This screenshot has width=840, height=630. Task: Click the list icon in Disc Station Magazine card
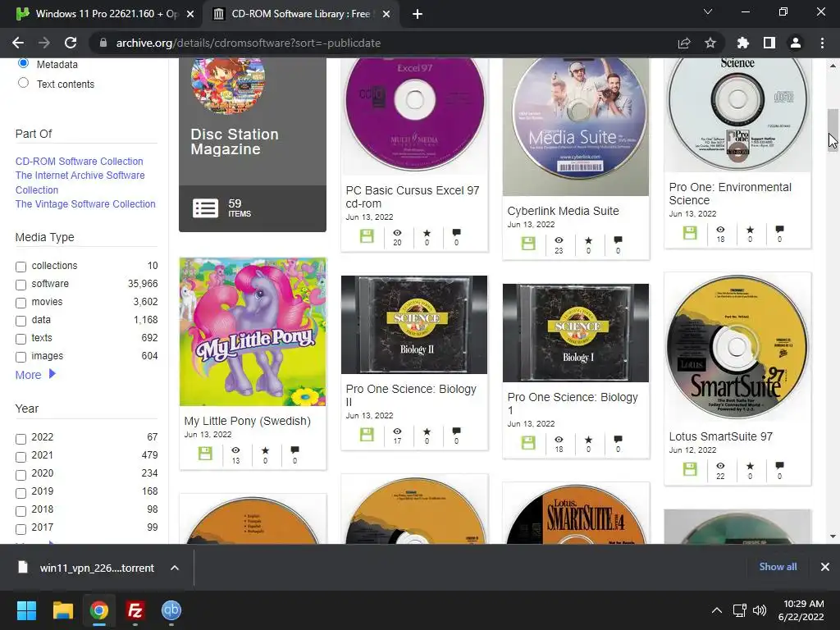pyautogui.click(x=206, y=208)
